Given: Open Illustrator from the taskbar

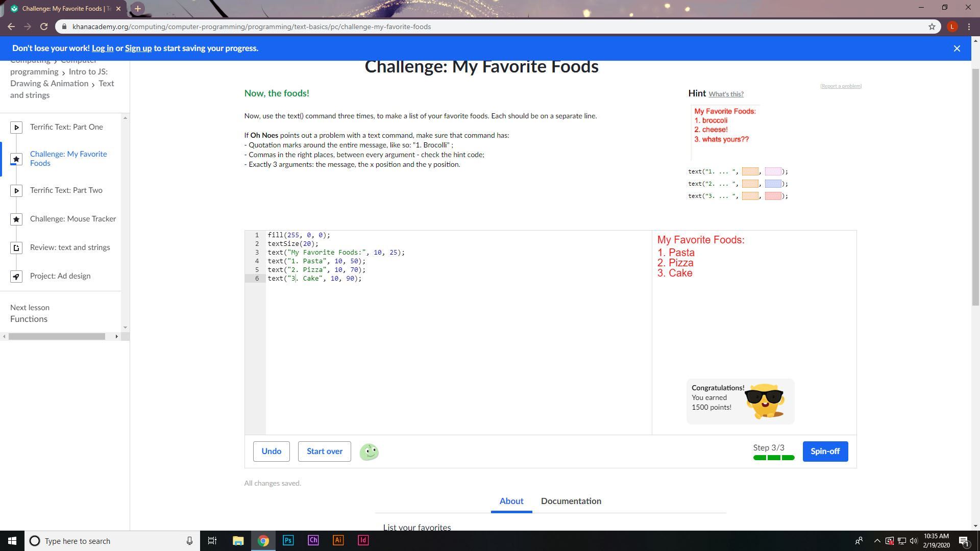Looking at the screenshot, I should 338,540.
